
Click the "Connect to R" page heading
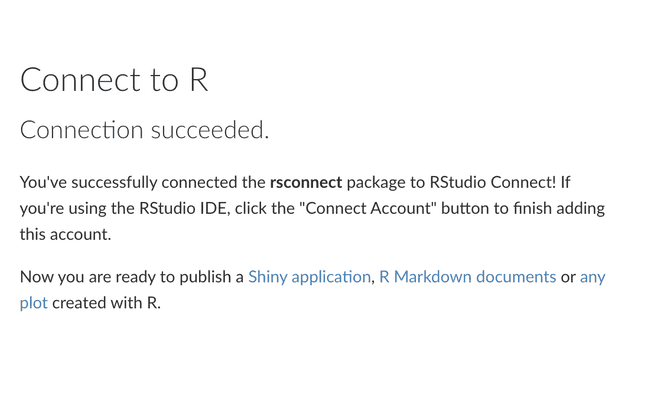pyautogui.click(x=114, y=80)
